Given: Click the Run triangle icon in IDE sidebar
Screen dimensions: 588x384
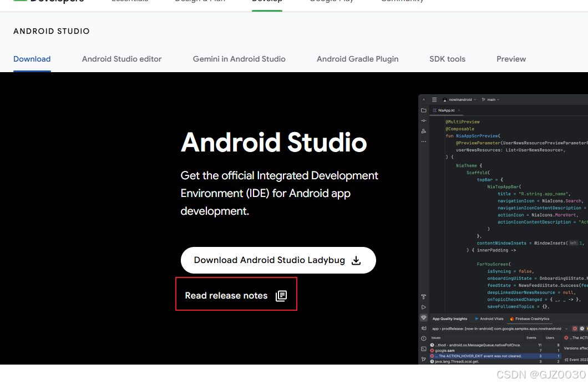Looking at the screenshot, I should point(424,307).
